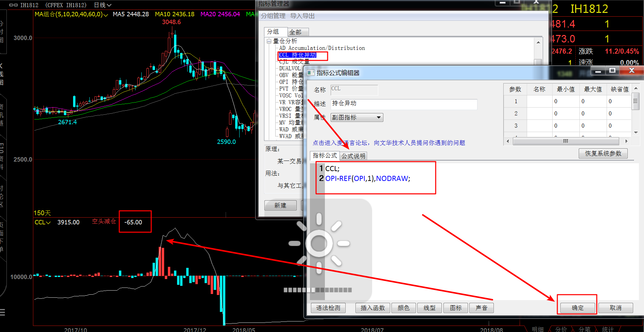The image size is (644, 332).
Task: Open the F10资料 sidebar tab
Action: 2,156
